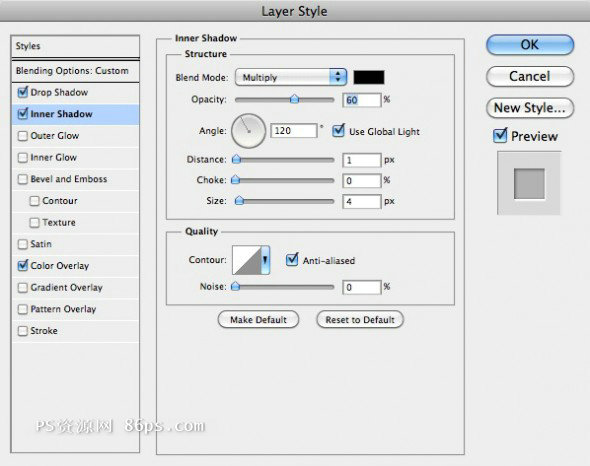This screenshot has width=590, height=466.
Task: Toggle the Use Global Light checkbox
Action: (x=338, y=131)
